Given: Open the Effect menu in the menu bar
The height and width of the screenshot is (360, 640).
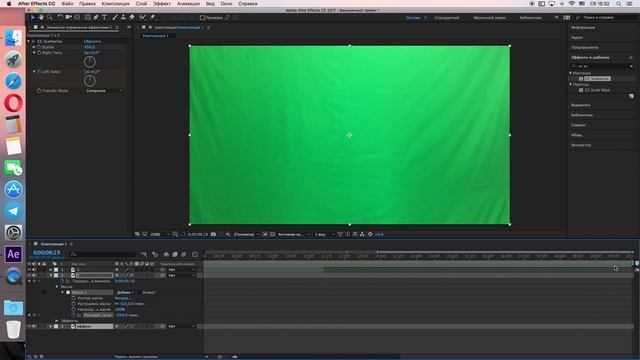Looking at the screenshot, I should point(162,4).
